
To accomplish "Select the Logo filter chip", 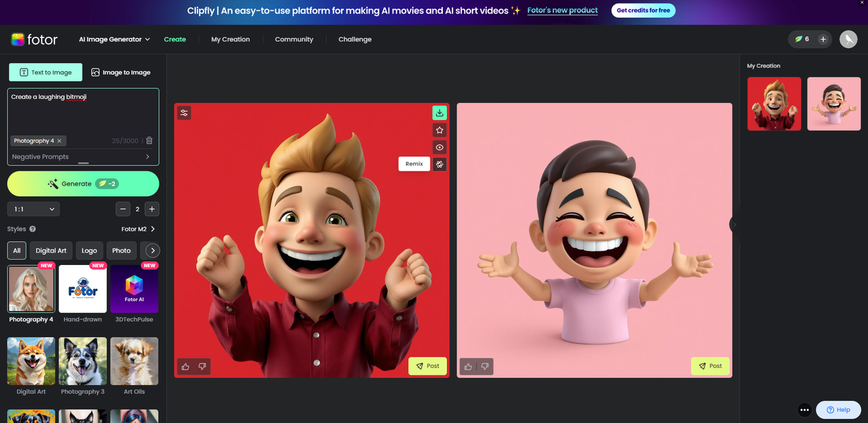I will [x=90, y=251].
